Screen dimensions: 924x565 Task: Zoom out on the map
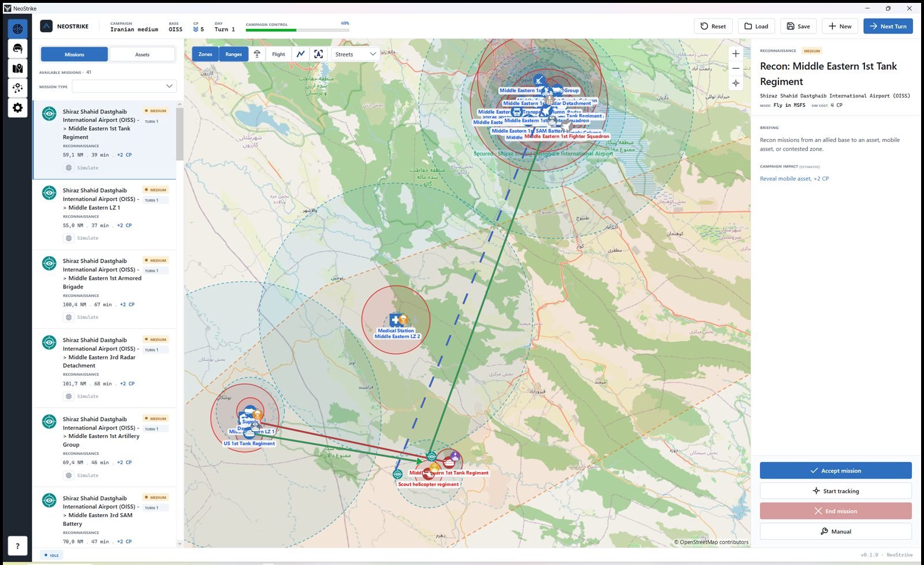click(736, 68)
